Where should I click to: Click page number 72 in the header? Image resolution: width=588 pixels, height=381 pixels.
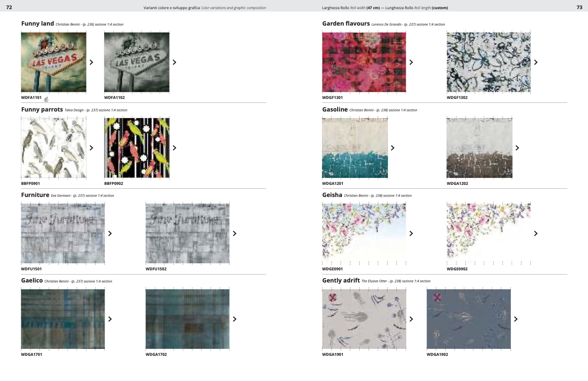(9, 7)
